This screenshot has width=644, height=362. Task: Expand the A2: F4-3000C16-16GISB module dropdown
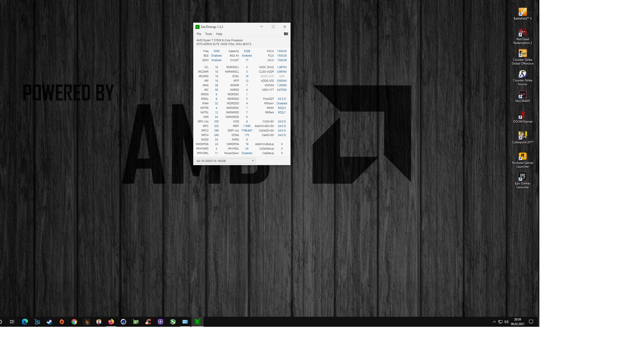[x=225, y=161]
